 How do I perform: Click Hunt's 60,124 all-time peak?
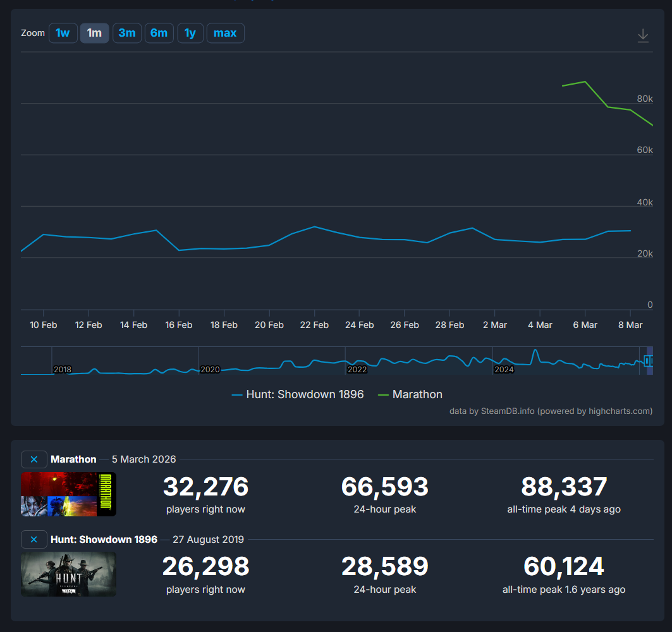click(x=564, y=566)
